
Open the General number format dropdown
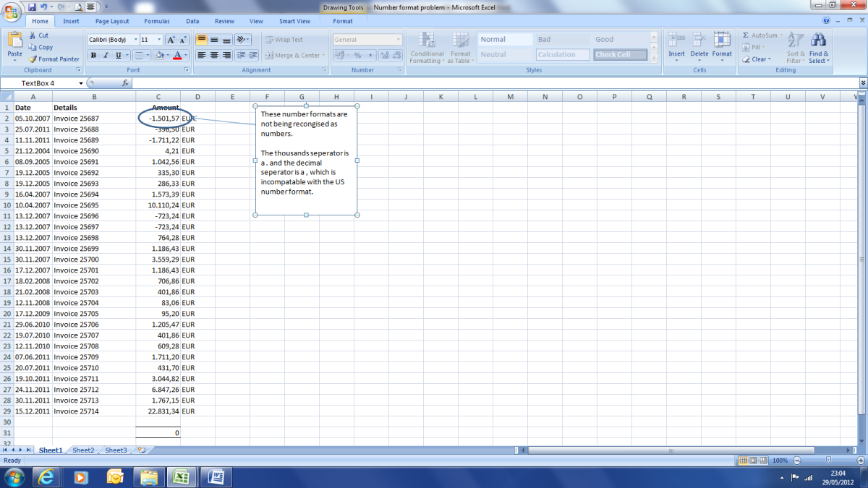coord(398,38)
